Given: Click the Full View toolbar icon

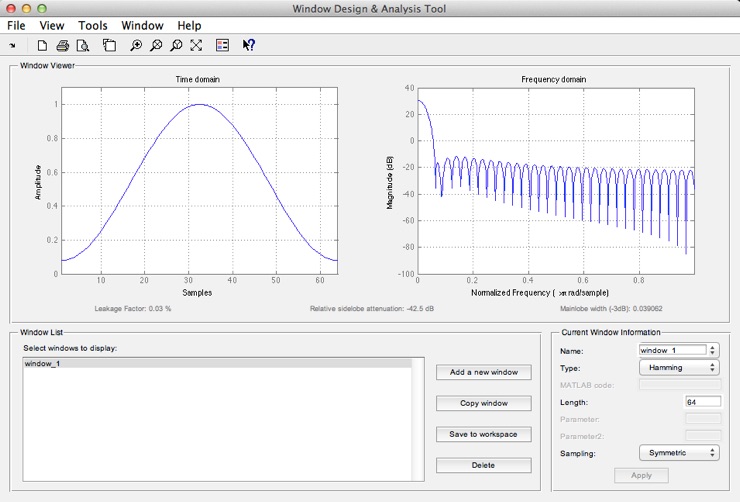Looking at the screenshot, I should 196,45.
